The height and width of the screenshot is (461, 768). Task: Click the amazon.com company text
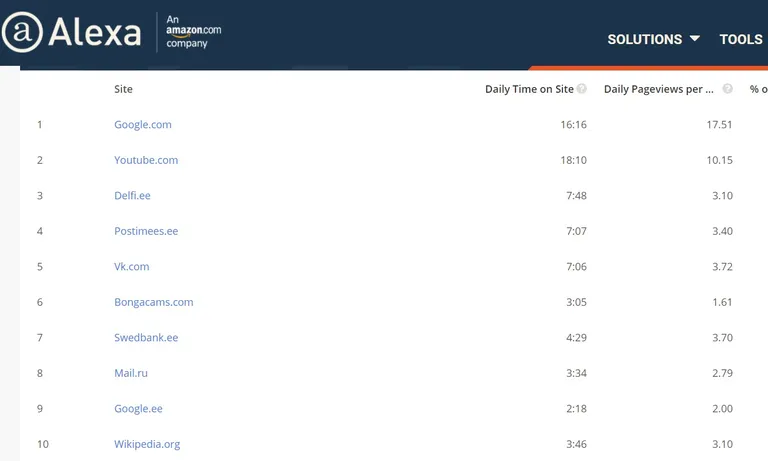[193, 32]
